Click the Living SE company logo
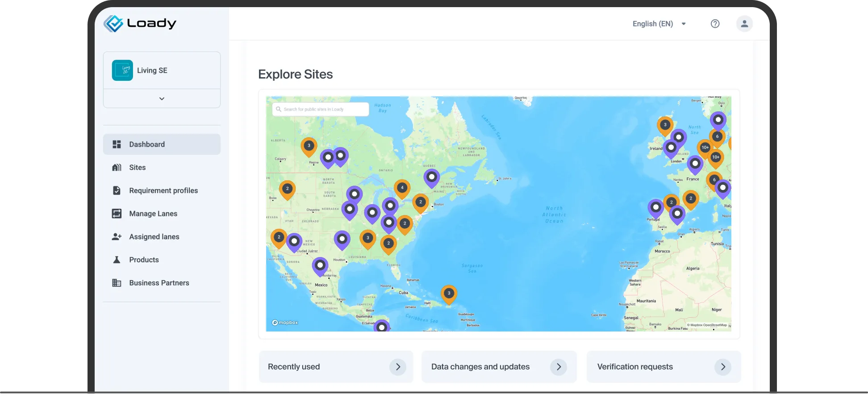The height and width of the screenshot is (406, 868). (x=123, y=70)
